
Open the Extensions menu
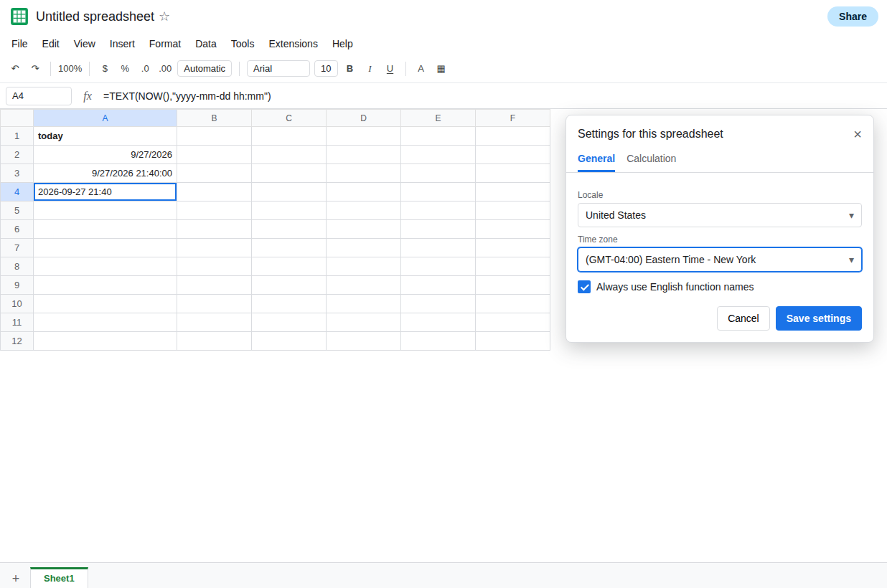point(293,44)
